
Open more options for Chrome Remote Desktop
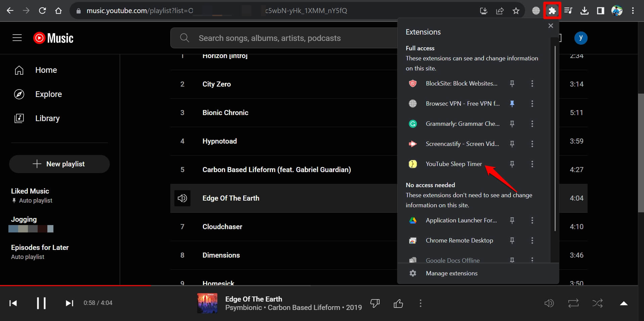coord(532,240)
